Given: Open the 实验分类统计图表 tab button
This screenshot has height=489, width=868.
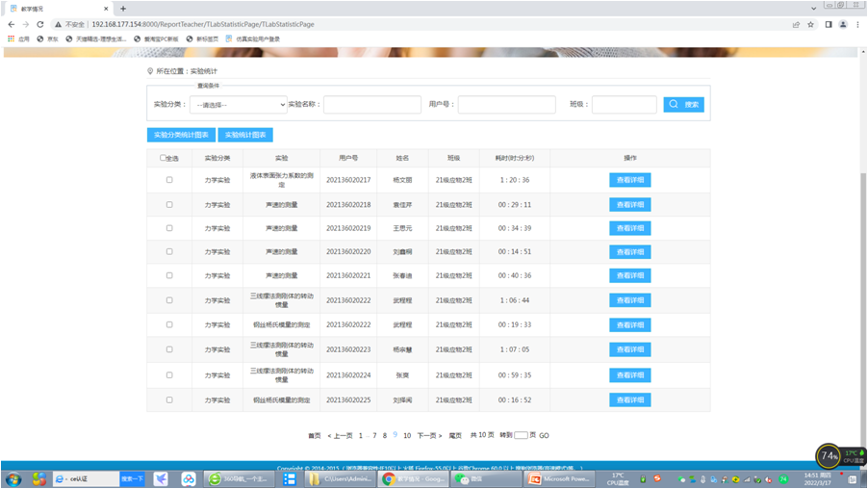Looking at the screenshot, I should coord(181,135).
